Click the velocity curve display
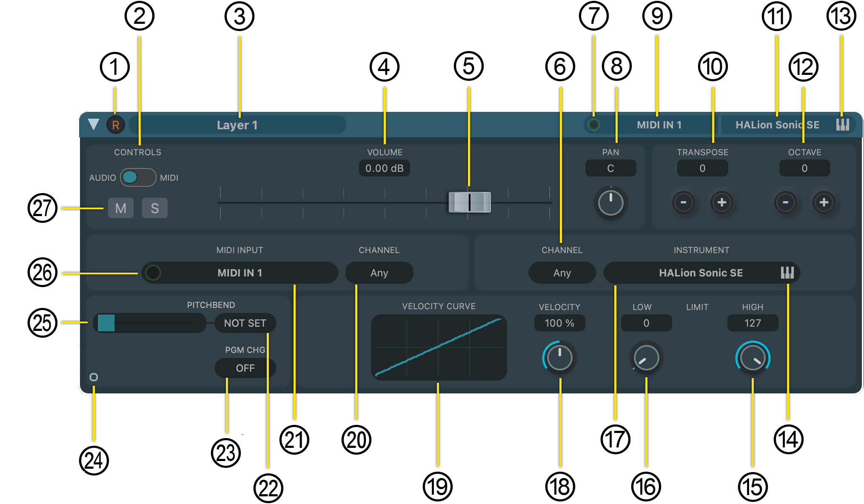 439,347
